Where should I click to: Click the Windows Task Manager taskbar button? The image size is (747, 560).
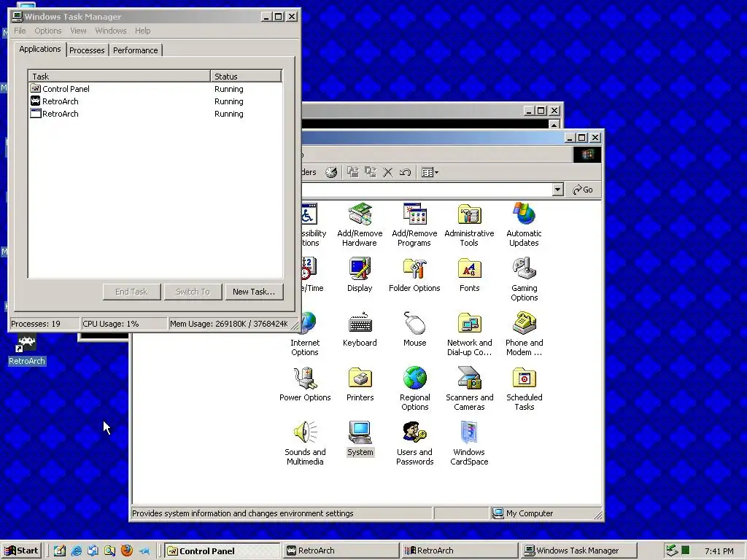click(x=578, y=551)
